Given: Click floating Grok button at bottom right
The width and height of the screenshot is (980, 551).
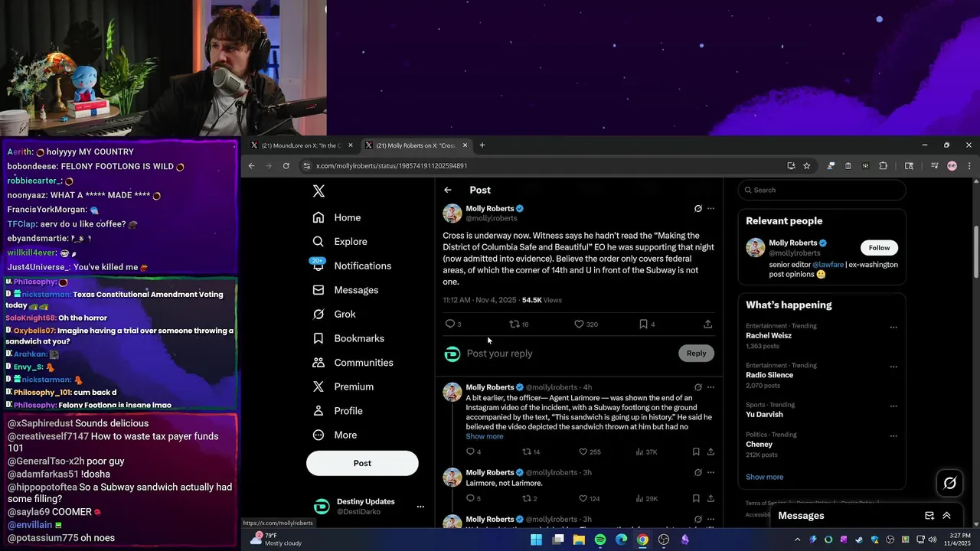Looking at the screenshot, I should point(950,483).
